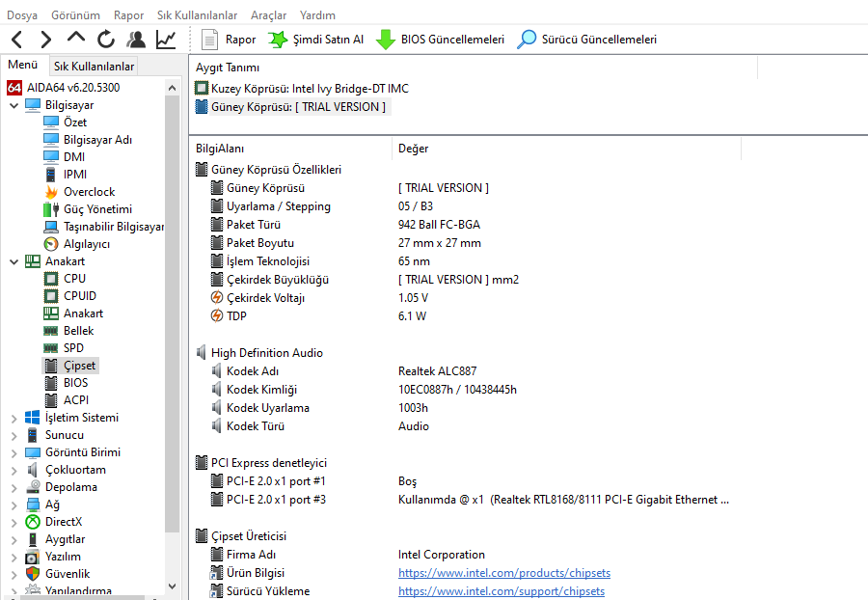This screenshot has height=600, width=868.
Task: Open the Yardım menu
Action: (317, 14)
